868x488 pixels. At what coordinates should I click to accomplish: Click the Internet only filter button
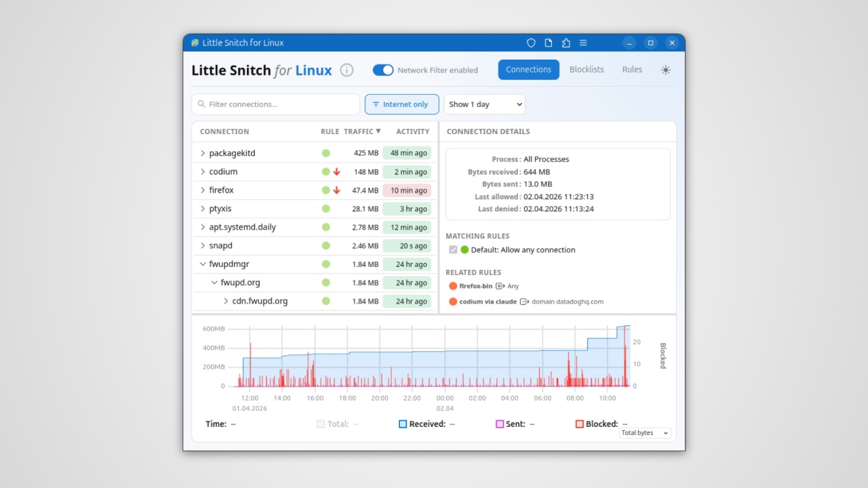coord(402,104)
